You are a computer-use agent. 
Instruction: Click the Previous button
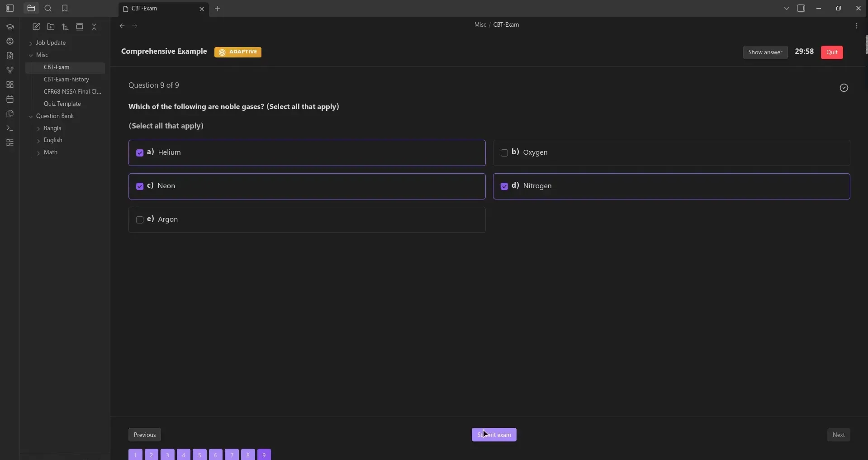point(145,435)
